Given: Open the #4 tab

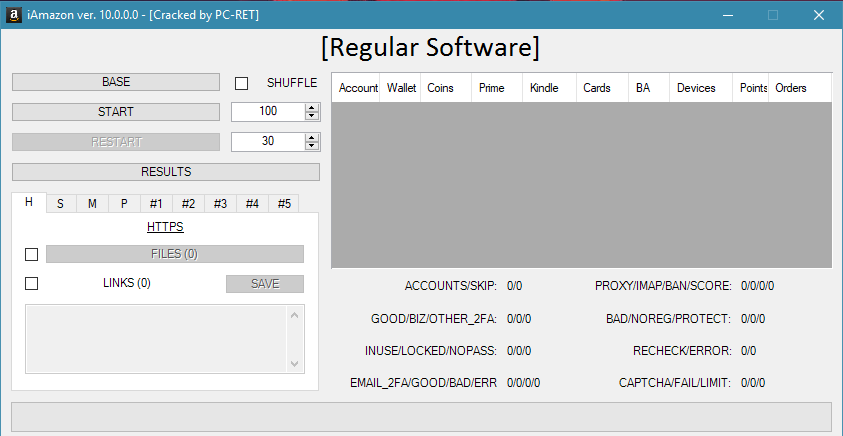Looking at the screenshot, I should (x=252, y=204).
